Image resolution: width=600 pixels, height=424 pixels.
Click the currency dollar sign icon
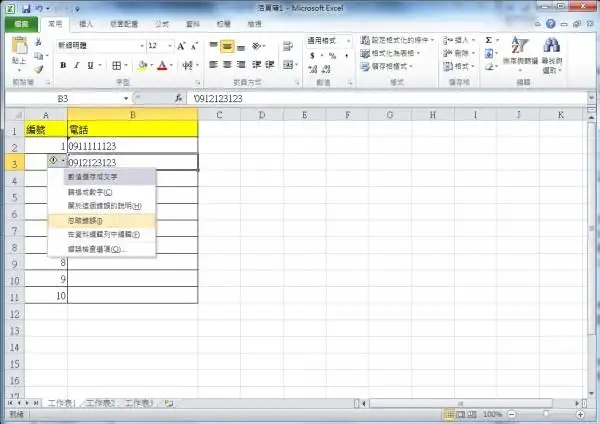coord(313,56)
